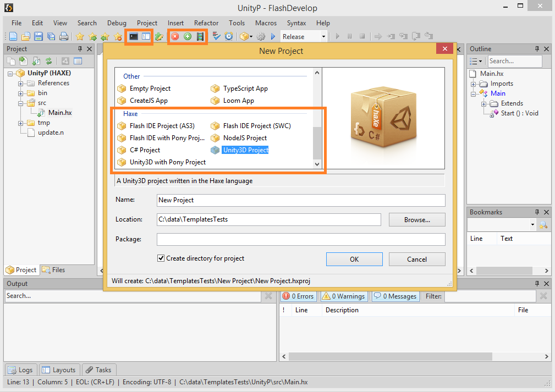Image resolution: width=555 pixels, height=392 pixels.
Task: Expand Imports node in Outline
Action: tap(473, 84)
